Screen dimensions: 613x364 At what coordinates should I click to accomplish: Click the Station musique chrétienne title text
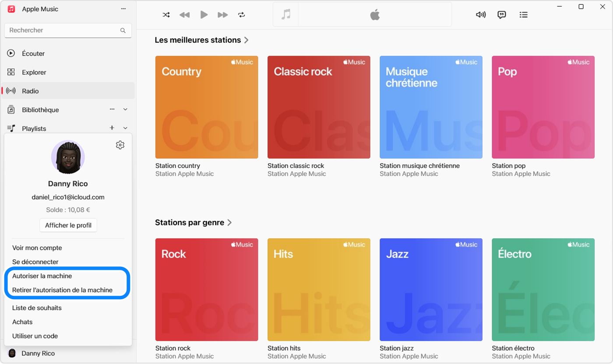420,166
